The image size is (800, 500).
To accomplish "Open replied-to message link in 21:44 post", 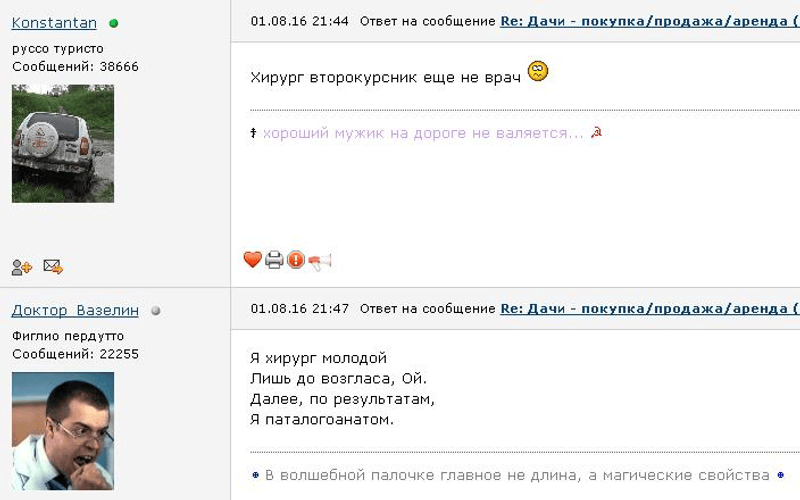I will pyautogui.click(x=649, y=21).
